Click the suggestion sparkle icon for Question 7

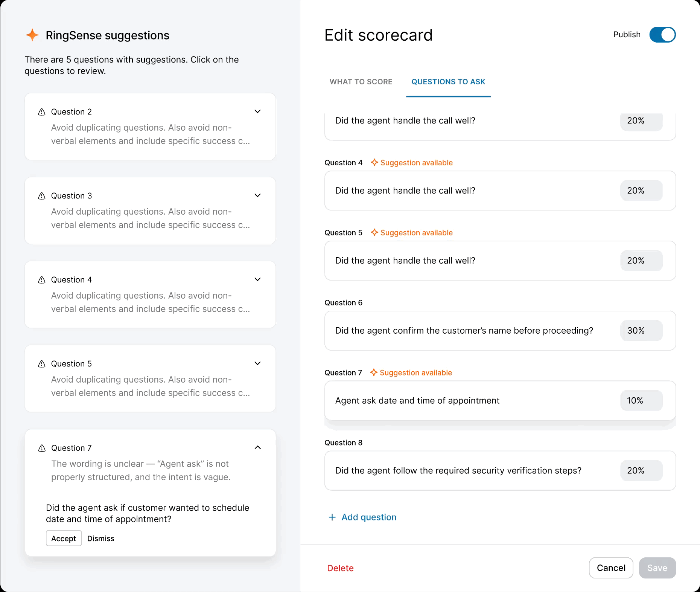click(x=374, y=372)
